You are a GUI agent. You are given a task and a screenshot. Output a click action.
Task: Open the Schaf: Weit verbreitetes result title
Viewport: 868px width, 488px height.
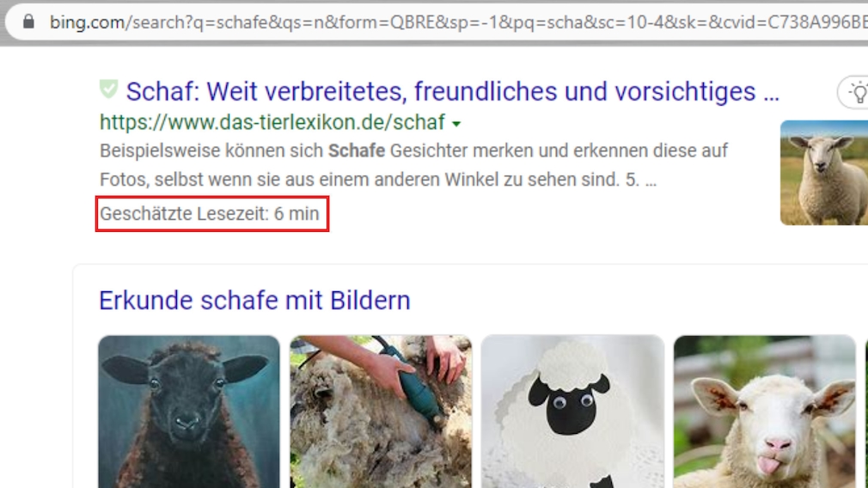pos(452,91)
